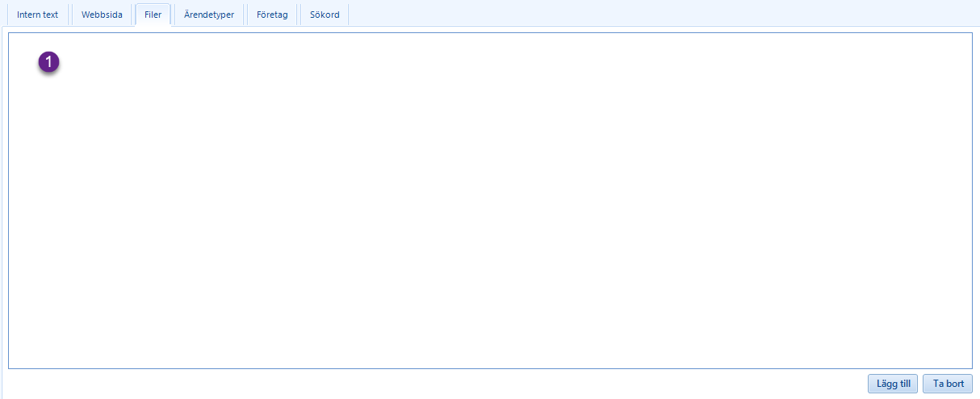Select the Filer tab
Screen dimensions: 980x399
(153, 15)
